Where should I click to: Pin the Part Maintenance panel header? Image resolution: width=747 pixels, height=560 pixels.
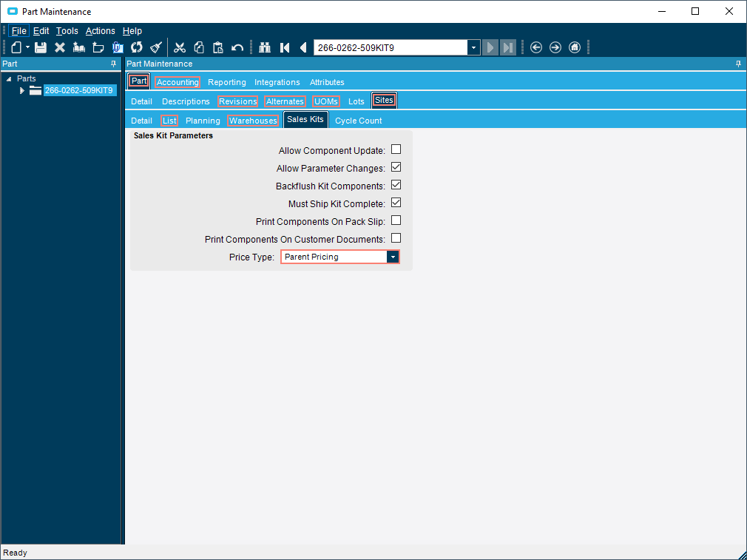tap(738, 64)
